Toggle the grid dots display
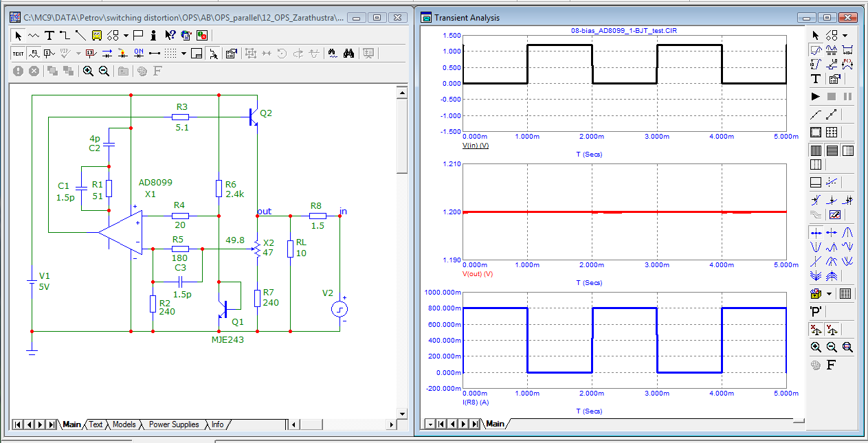 tap(170, 54)
